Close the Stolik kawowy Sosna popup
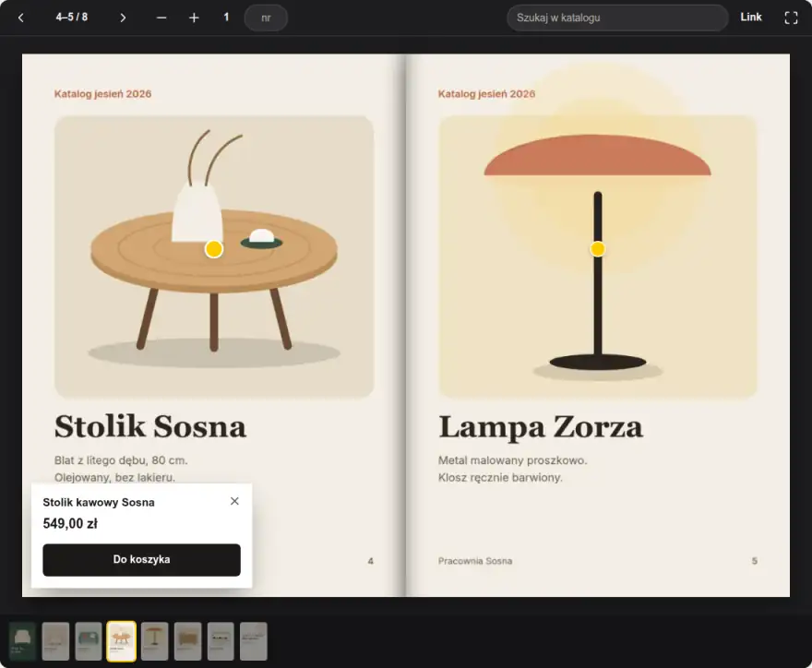 click(x=234, y=501)
